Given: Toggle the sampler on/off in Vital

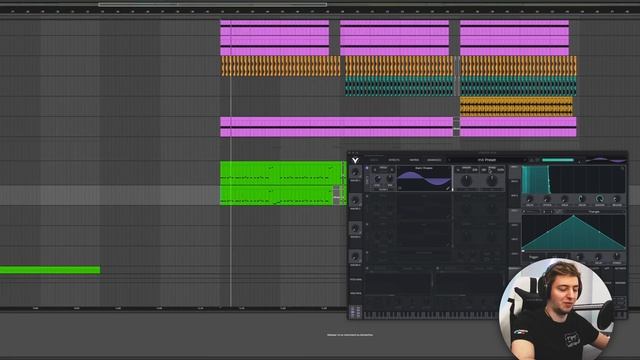Looking at the screenshot, I should [x=367, y=253].
